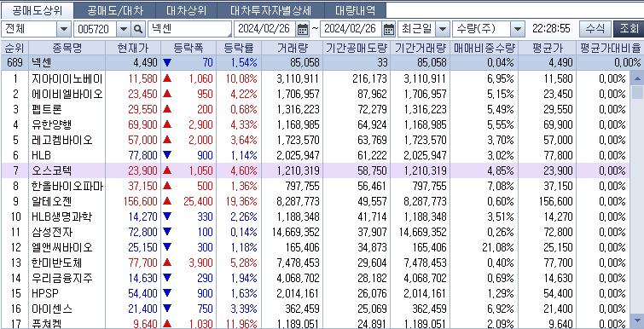Select the 삼성전자 row
Screen dimensions: 644x329
[x=316, y=232]
